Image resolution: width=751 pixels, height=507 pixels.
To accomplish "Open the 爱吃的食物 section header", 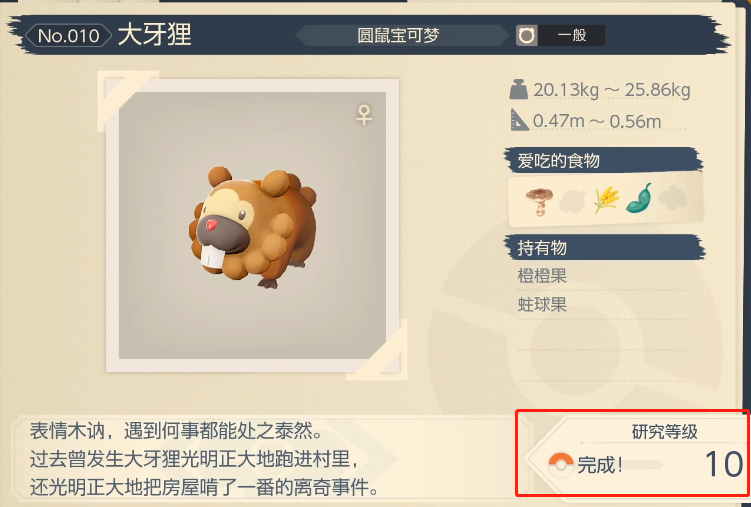I will pos(603,160).
